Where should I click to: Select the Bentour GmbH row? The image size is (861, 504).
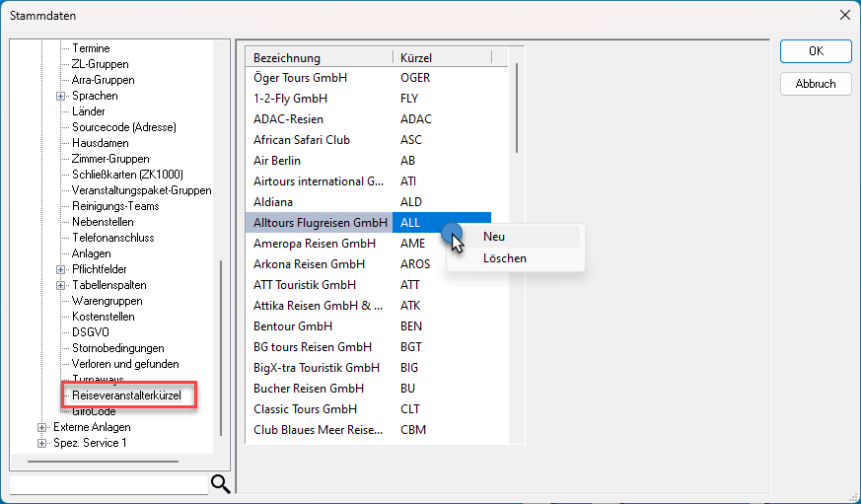[x=369, y=326]
